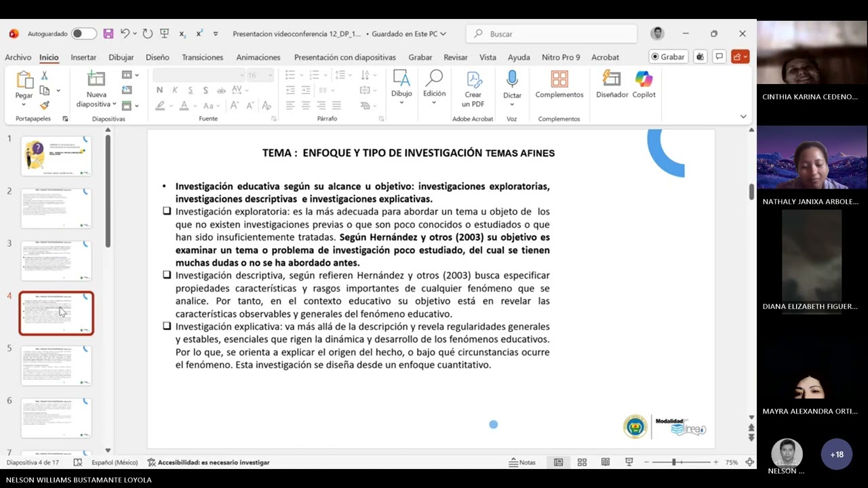The height and width of the screenshot is (488, 868).
Task: Toggle strikethrough formatting
Action: pyautogui.click(x=220, y=90)
